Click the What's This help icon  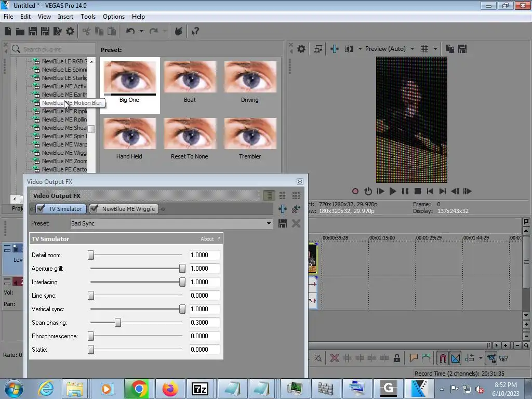tap(195, 32)
